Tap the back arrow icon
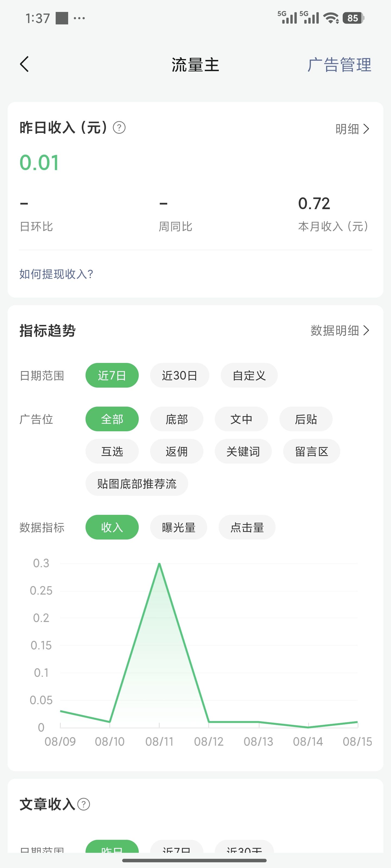The width and height of the screenshot is (391, 868). [24, 64]
